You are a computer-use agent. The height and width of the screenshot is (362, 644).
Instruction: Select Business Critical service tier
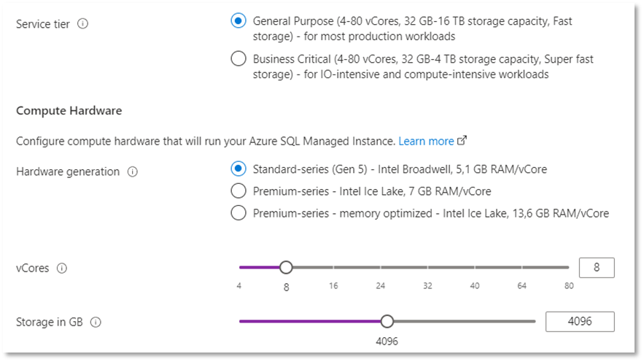[x=238, y=59]
